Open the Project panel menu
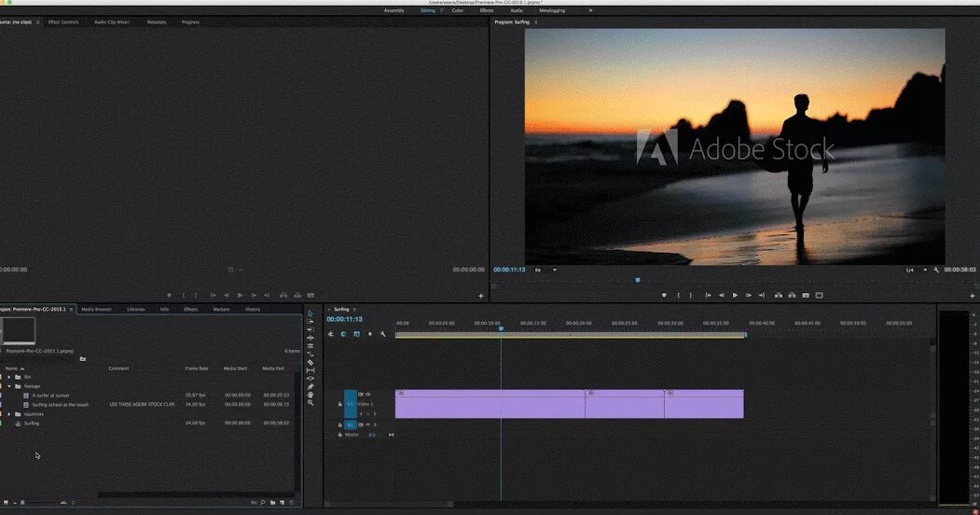This screenshot has width=980, height=515. [x=71, y=310]
